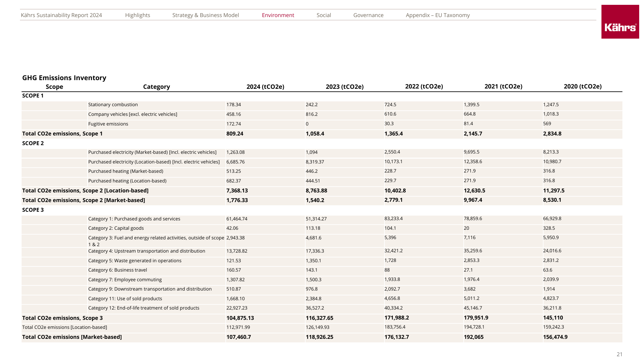Click the 2020 (tCO2e) column header

coord(582,86)
